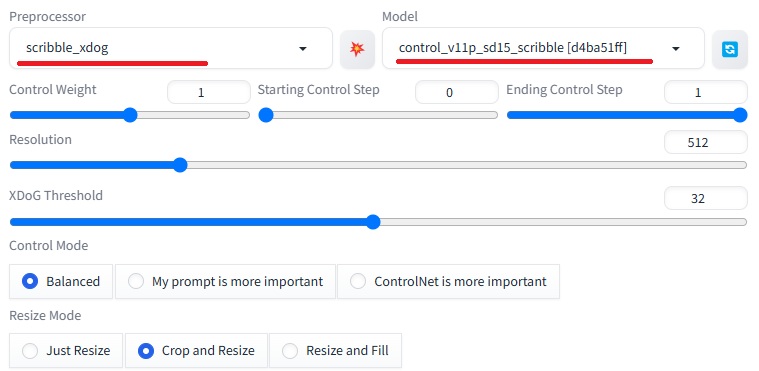759x371 pixels.
Task: Select 'ControlNet is more important' option
Action: point(448,281)
